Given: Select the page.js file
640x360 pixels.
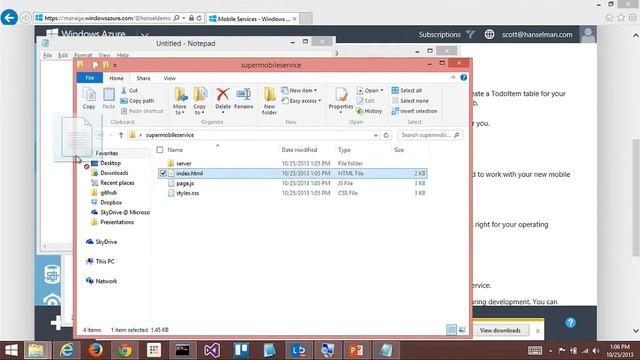Looking at the screenshot, I should coord(293,183).
